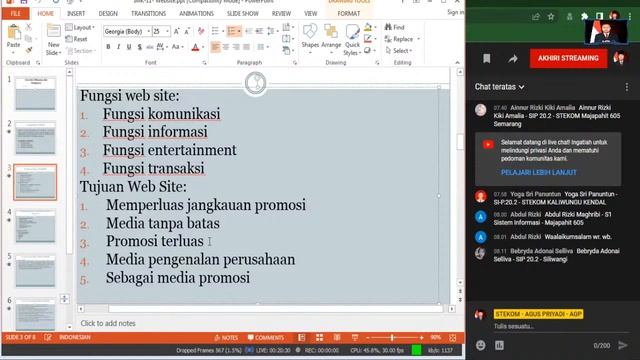Expand the Bullets list dropdown
640x360 pixels.
click(x=223, y=31)
